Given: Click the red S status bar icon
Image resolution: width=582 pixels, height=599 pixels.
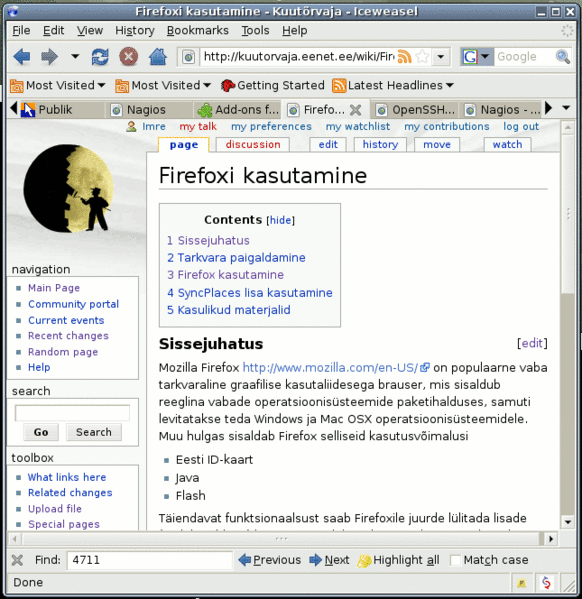Looking at the screenshot, I should click(x=546, y=583).
